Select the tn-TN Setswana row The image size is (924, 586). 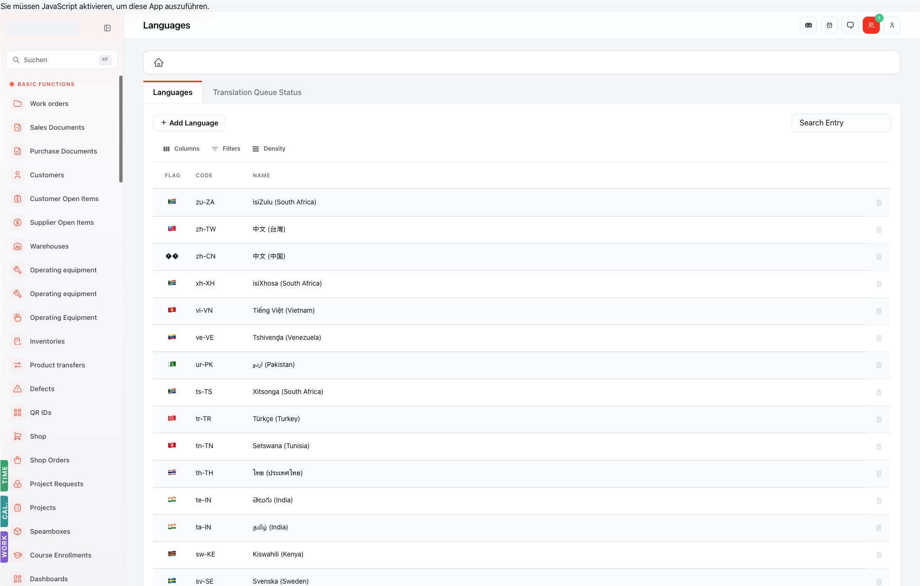tap(522, 446)
